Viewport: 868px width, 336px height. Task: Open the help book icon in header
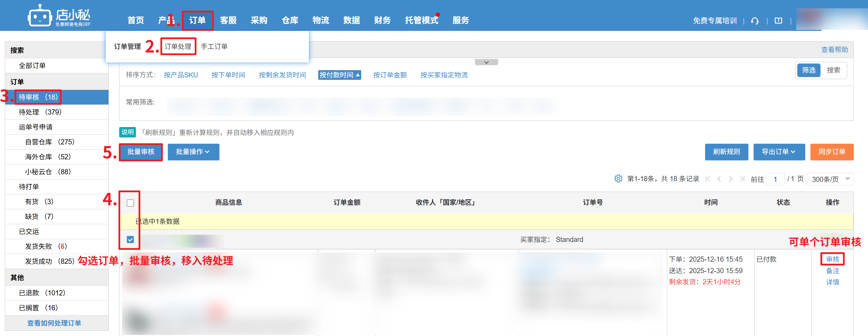click(779, 21)
